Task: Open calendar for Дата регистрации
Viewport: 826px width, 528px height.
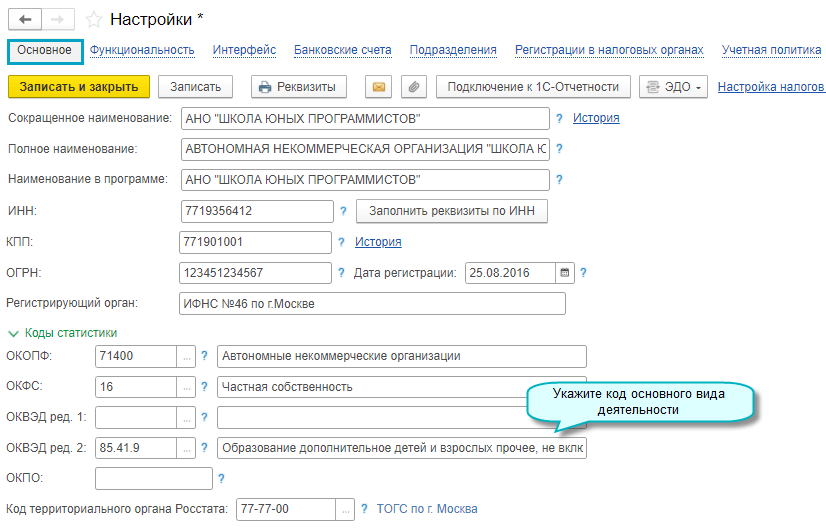Action: (565, 272)
